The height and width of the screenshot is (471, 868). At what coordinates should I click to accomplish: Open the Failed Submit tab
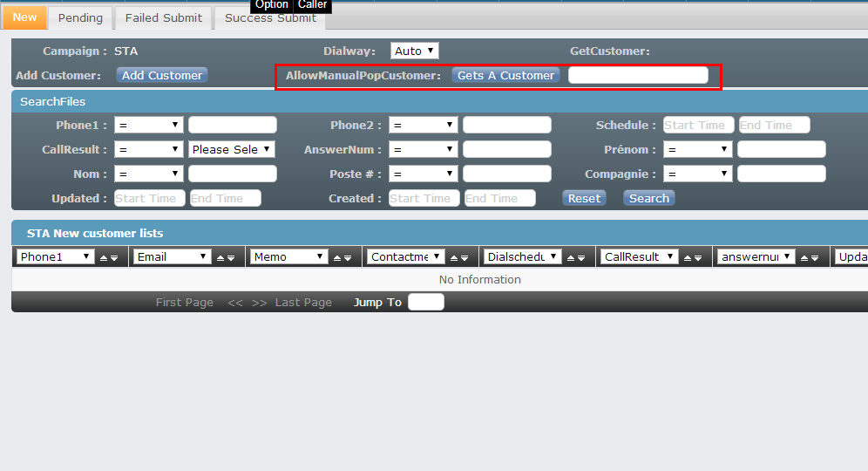163,17
